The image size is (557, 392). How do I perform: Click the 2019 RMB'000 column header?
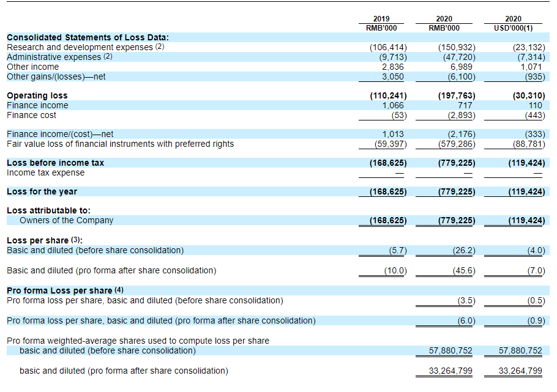(x=381, y=23)
